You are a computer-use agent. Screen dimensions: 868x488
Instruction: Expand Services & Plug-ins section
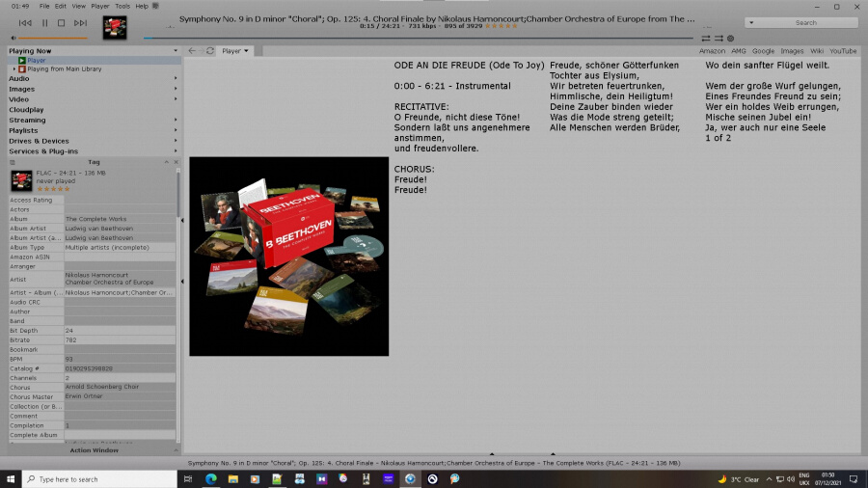coord(176,151)
